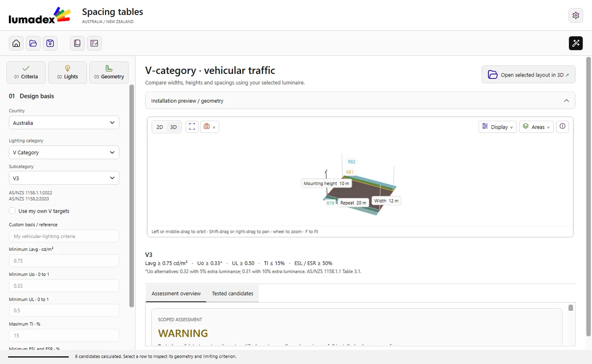This screenshot has height=364, width=592.
Task: Click the Mounting height 10 m label
Action: tap(326, 183)
